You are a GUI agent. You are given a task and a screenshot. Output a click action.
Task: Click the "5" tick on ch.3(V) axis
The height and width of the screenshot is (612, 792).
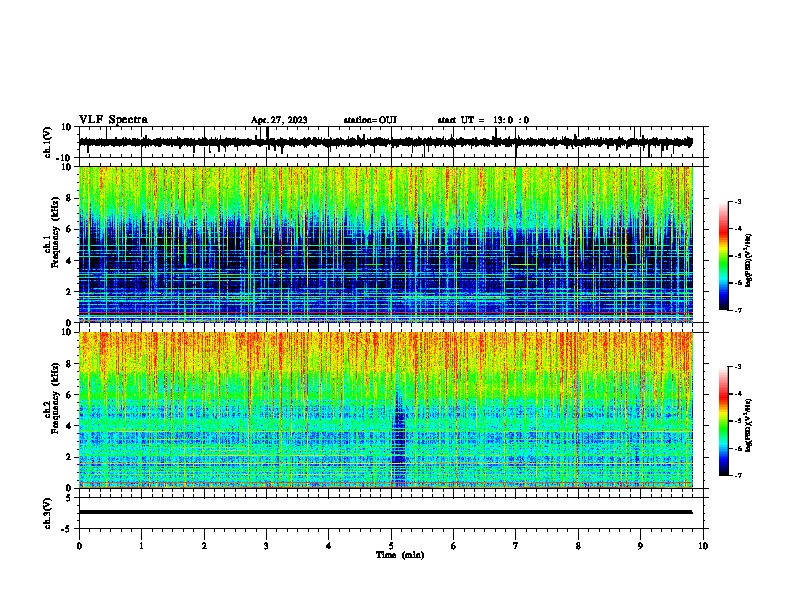[x=70, y=497]
